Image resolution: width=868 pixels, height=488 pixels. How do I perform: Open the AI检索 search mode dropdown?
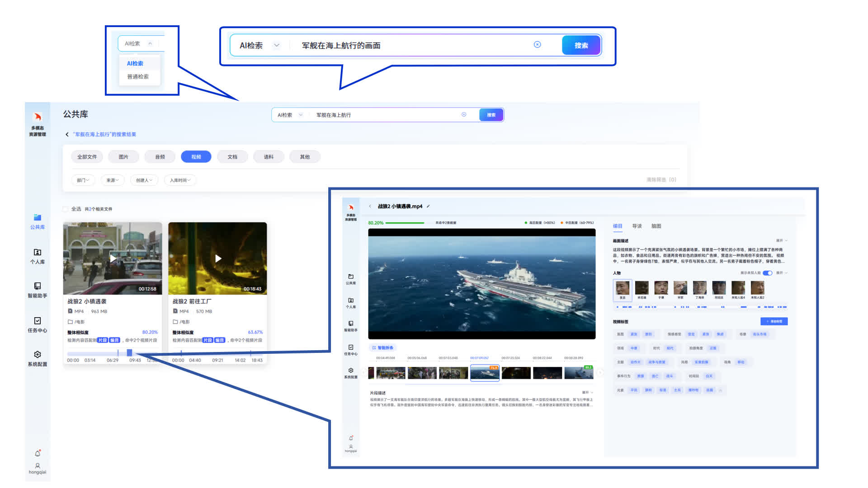click(290, 115)
